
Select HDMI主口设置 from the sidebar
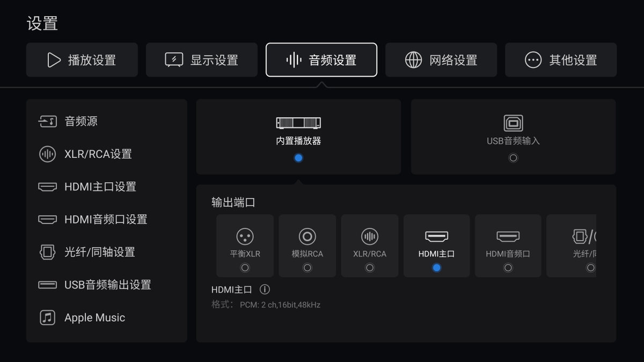click(x=106, y=187)
